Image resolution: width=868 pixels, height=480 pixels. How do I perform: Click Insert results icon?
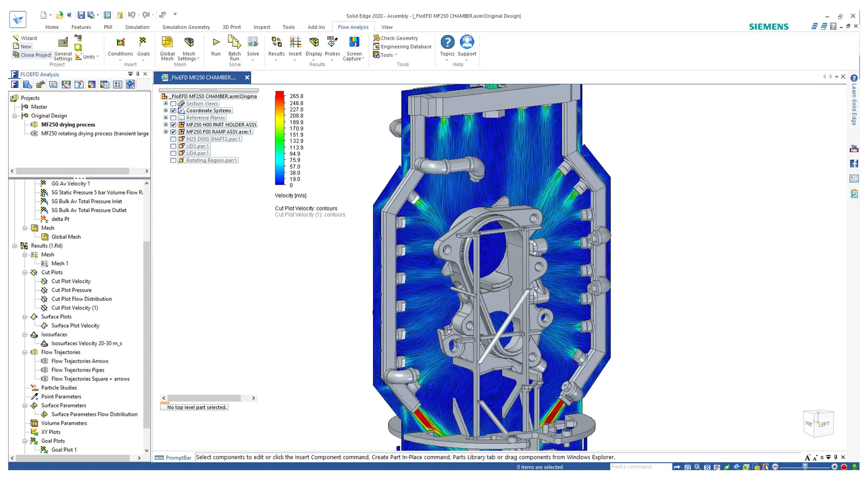(x=295, y=42)
